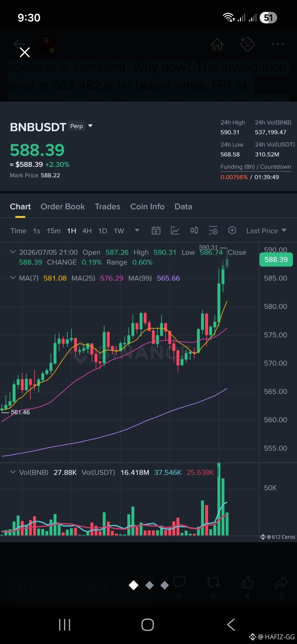Screen dimensions: 297x644
Task: Open the chart display settings list icon
Action: point(213,230)
